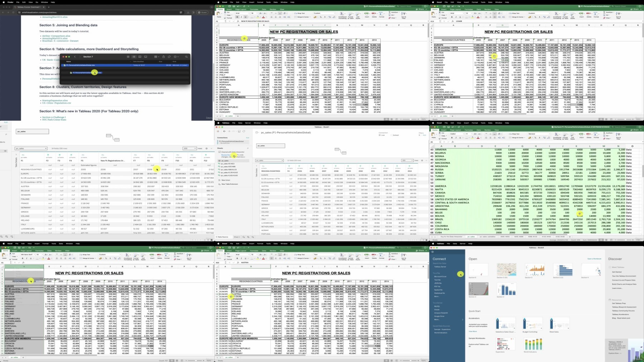The height and width of the screenshot is (362, 644).
Task: Click the refresh icon in Tableau Book1 toolbar
Action: [244, 131]
